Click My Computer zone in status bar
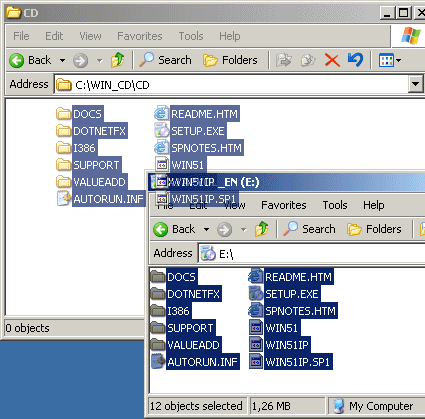This screenshot has width=425, height=419. (376, 406)
